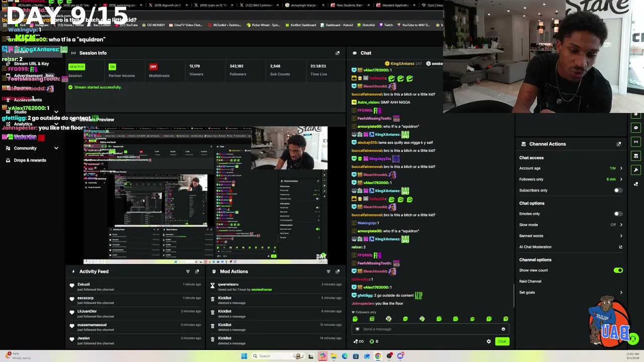Image resolution: width=644 pixels, height=362 pixels.
Task: Open Banned words settings
Action: [571, 236]
